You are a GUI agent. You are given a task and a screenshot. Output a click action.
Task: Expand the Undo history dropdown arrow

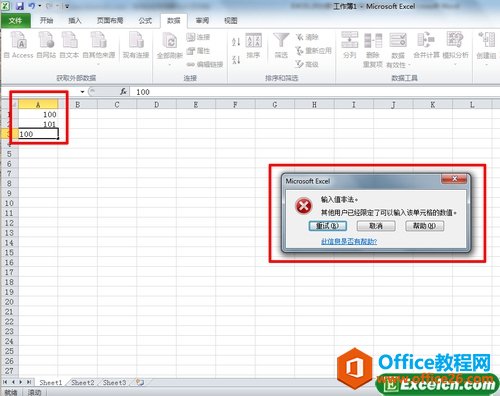point(40,6)
